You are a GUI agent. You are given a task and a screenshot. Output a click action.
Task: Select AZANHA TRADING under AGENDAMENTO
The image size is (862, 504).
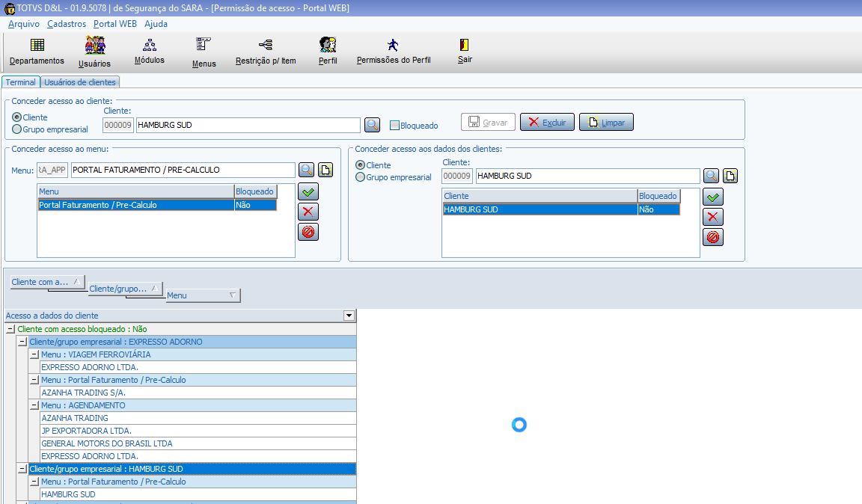pyautogui.click(x=198, y=418)
